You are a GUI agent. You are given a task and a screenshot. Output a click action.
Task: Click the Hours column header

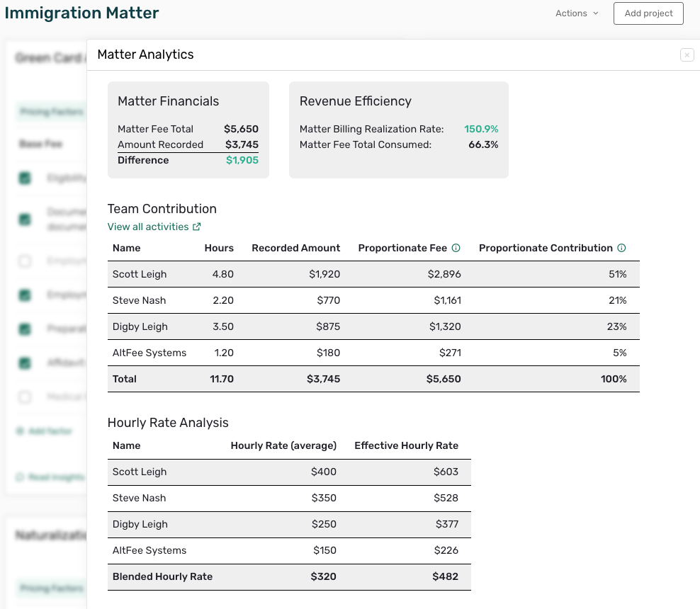(219, 248)
